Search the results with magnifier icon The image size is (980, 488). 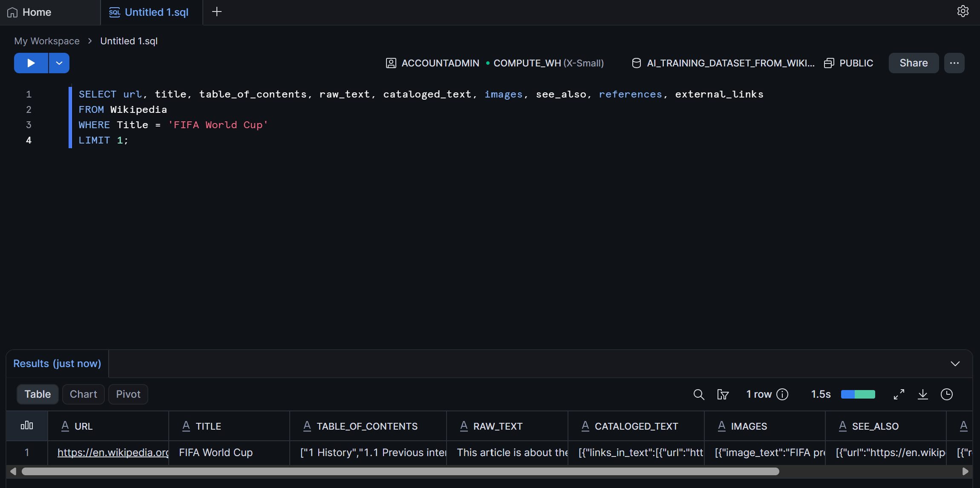coord(699,394)
